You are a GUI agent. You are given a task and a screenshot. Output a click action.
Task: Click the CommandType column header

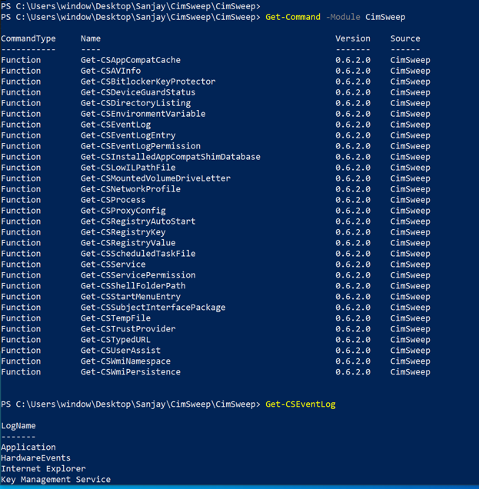(x=28, y=39)
